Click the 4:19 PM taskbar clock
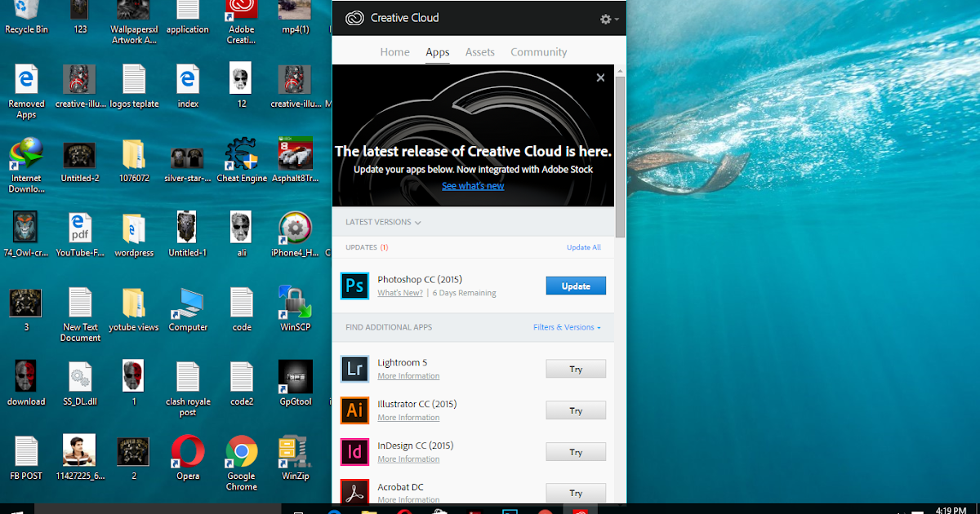This screenshot has width=980, height=514. point(951,510)
